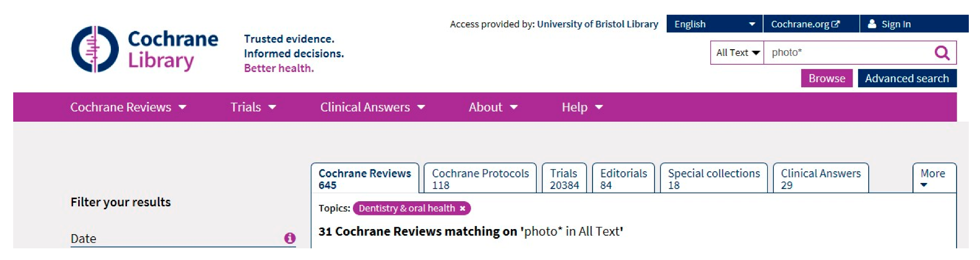Click the Browse button
Image resolution: width=980 pixels, height=260 pixels.
click(826, 79)
